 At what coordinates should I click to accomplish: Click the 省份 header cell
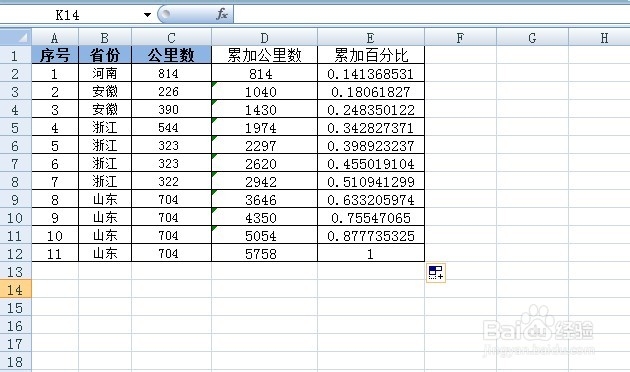(x=105, y=55)
